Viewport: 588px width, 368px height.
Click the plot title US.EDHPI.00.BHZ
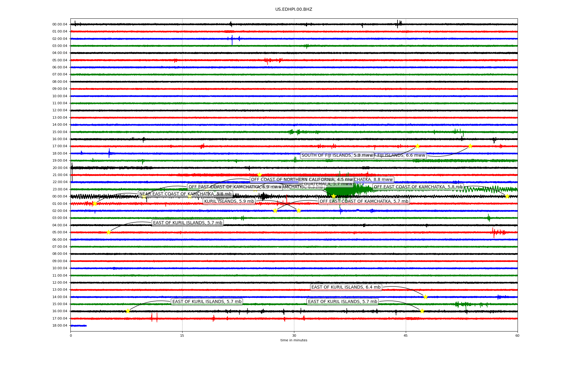294,10
